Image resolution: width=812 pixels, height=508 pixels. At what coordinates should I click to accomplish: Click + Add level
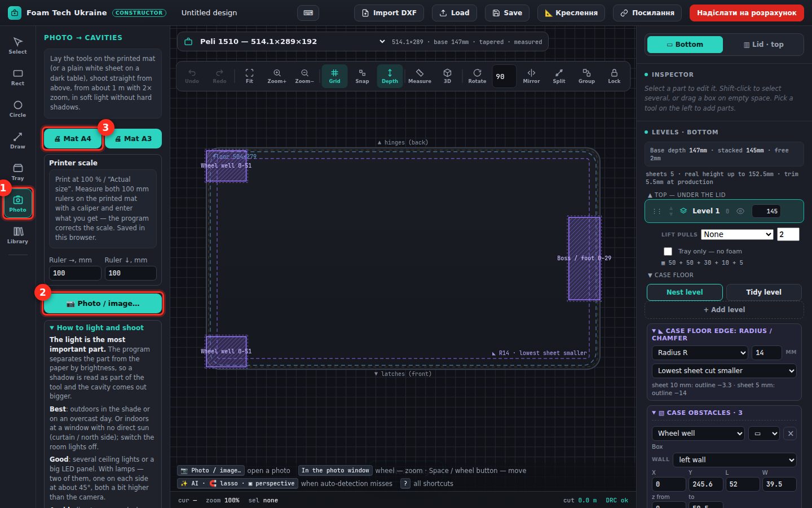tap(724, 310)
